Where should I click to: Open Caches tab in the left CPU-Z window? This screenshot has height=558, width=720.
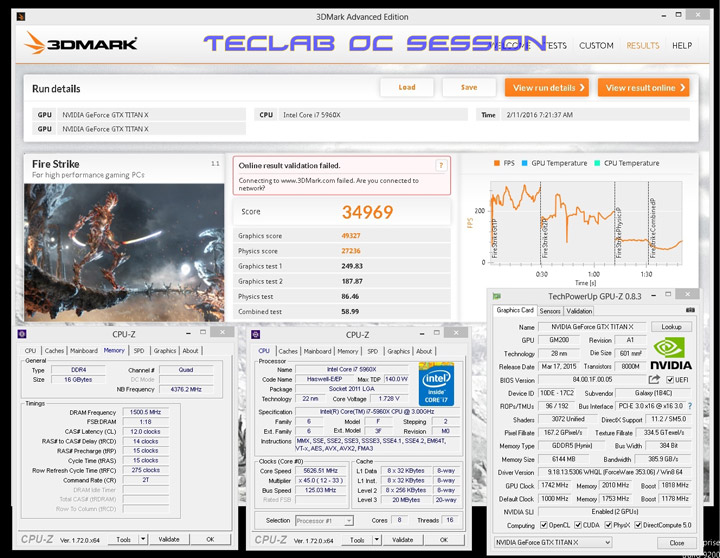click(x=54, y=350)
